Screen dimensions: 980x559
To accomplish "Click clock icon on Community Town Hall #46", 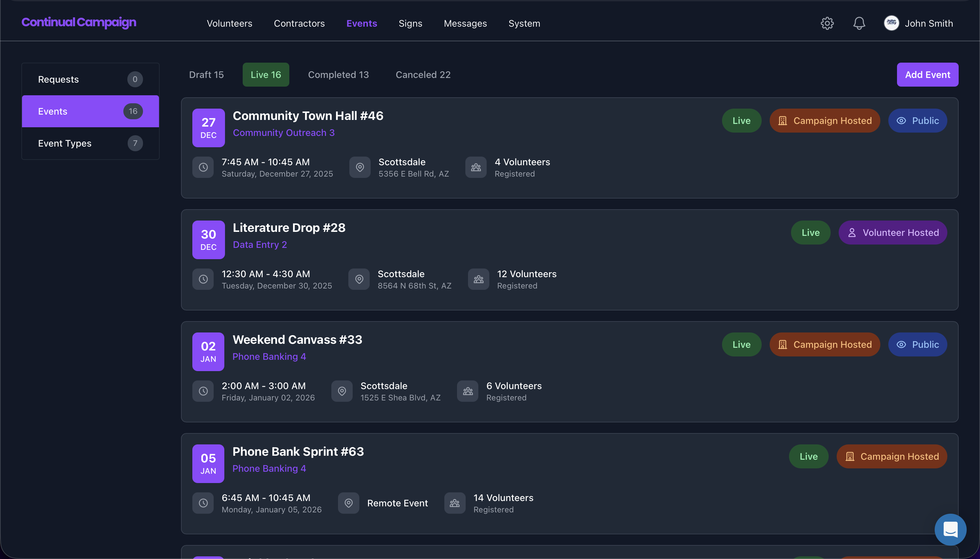I will [x=203, y=167].
